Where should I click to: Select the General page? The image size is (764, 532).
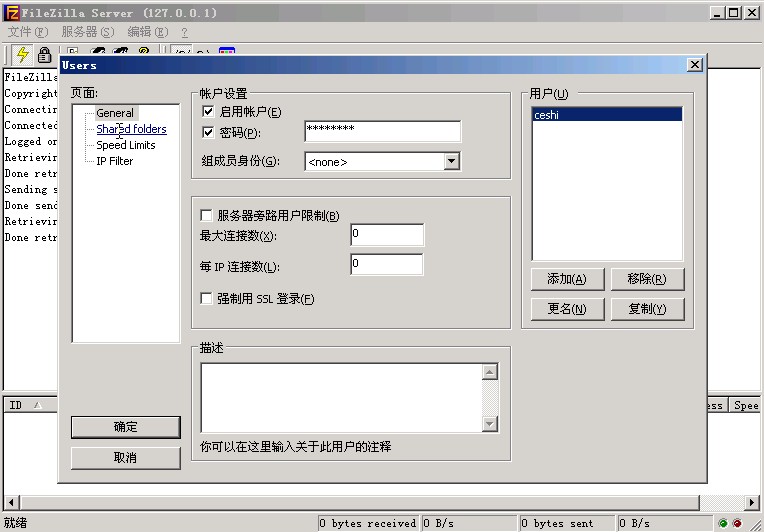pos(115,113)
